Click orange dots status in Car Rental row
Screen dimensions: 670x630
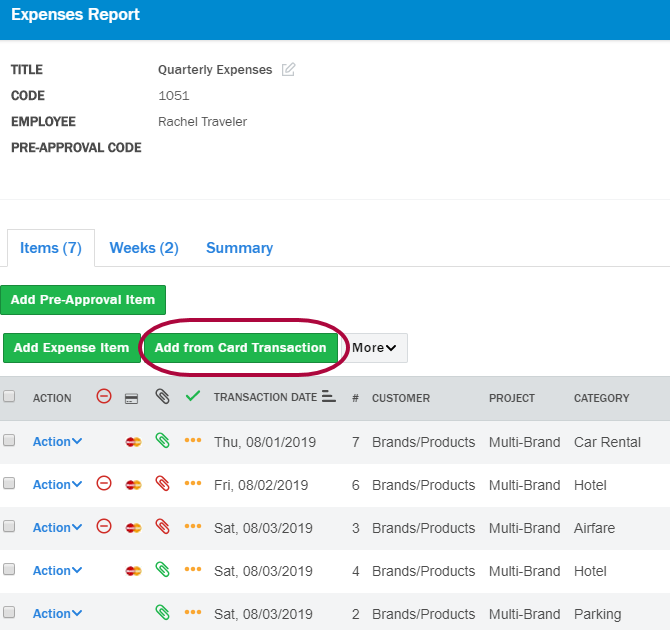pos(193,440)
